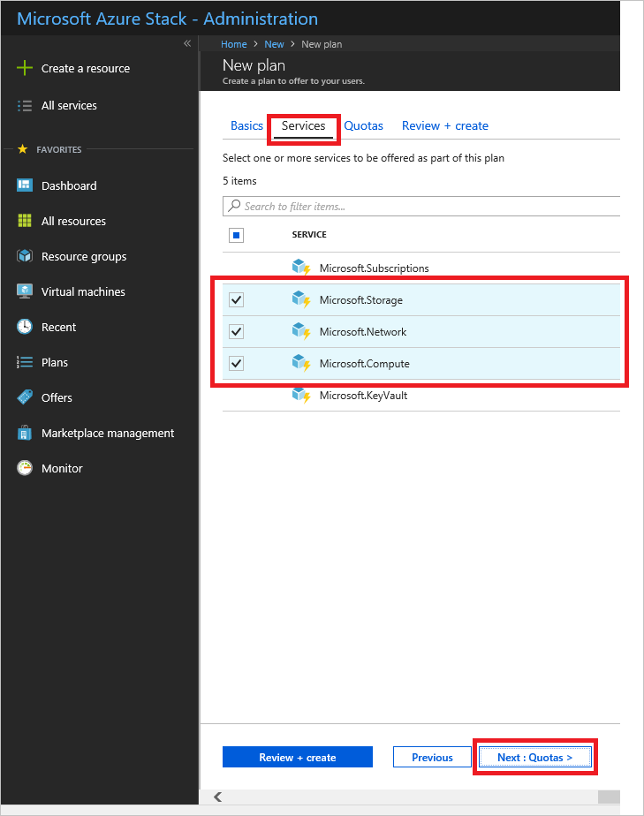Uncheck the Microsoft.Storage service
Screen dimensions: 644x816
[x=235, y=299]
